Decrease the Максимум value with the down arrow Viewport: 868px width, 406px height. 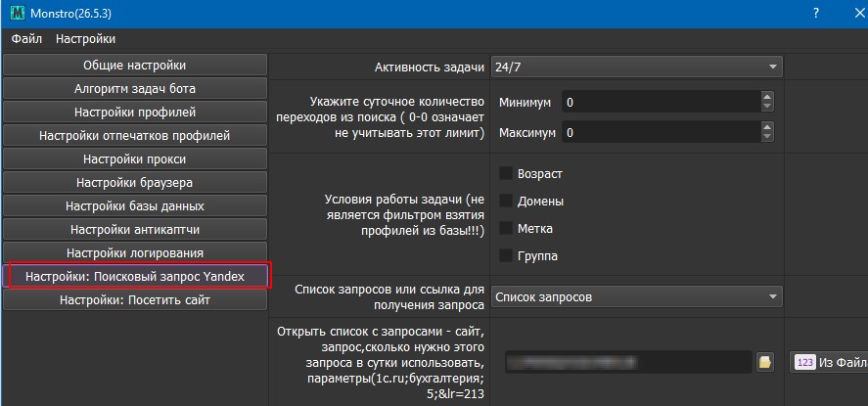(767, 137)
